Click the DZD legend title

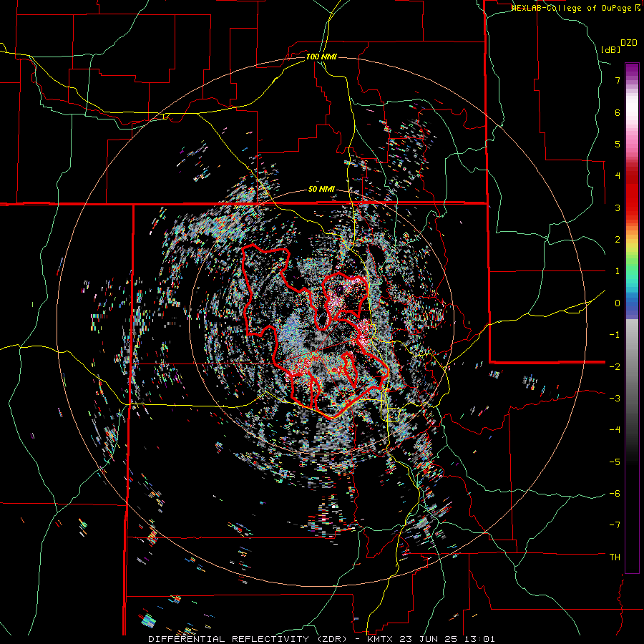[629, 43]
